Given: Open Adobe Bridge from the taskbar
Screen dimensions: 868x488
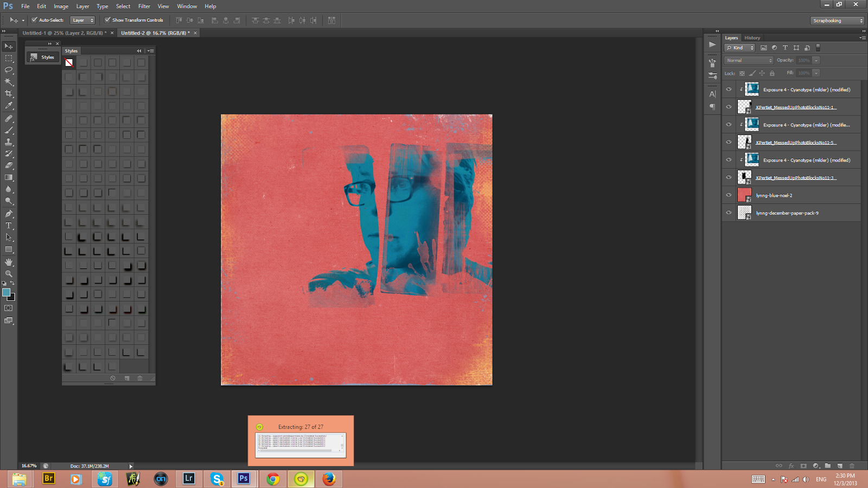Looking at the screenshot, I should point(48,479).
